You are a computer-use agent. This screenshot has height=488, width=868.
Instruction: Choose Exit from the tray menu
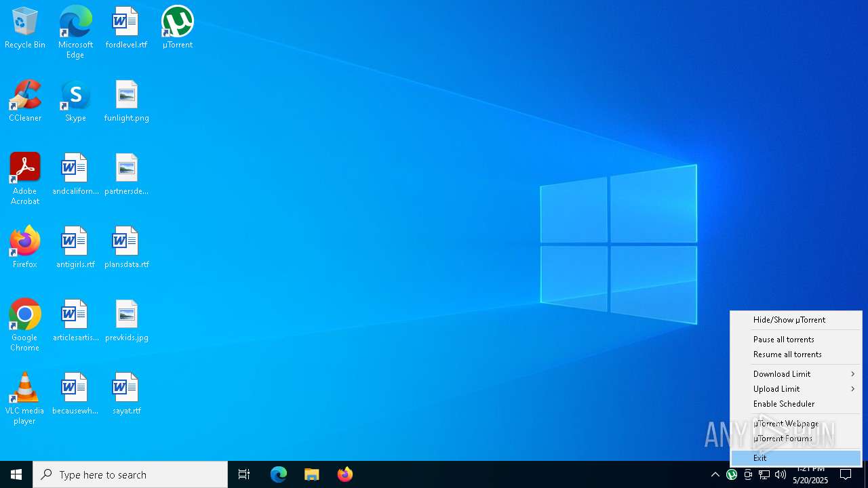click(795, 458)
